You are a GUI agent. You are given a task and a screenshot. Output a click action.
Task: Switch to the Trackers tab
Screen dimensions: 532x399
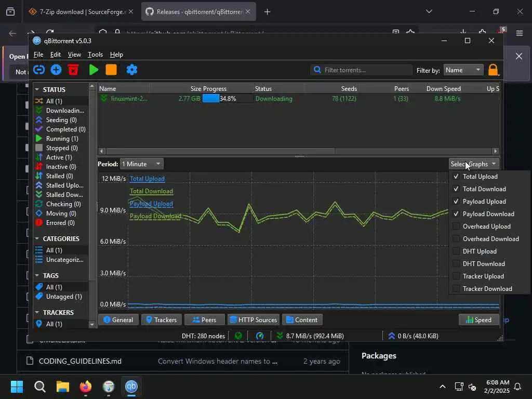pos(161,320)
